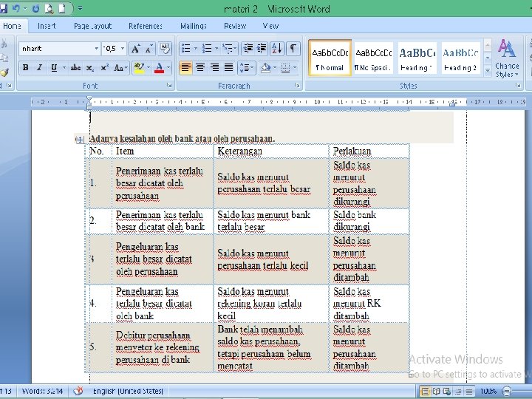Image resolution: width=532 pixels, height=399 pixels.
Task: Switch to Draft view
Action: pyautogui.click(x=469, y=391)
